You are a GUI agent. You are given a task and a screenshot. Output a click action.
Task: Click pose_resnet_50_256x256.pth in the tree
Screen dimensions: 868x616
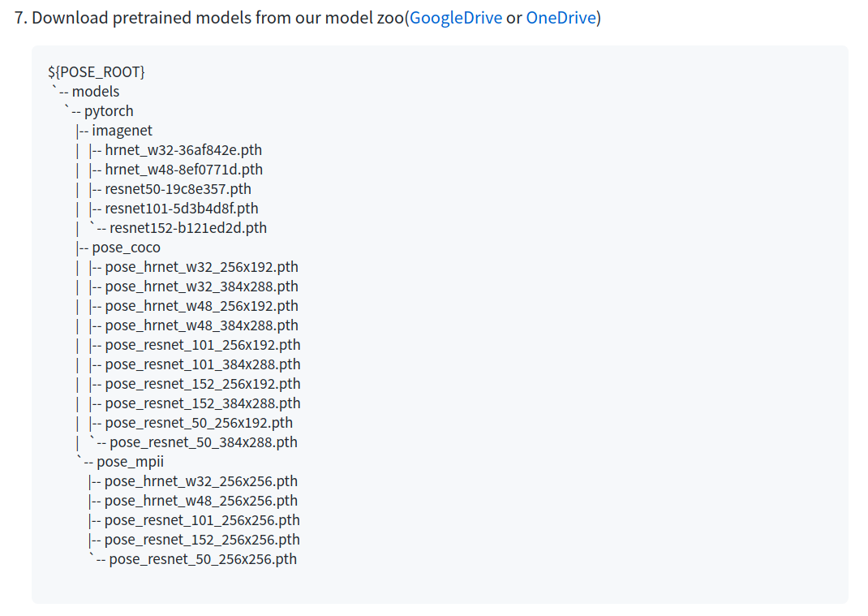(x=203, y=559)
